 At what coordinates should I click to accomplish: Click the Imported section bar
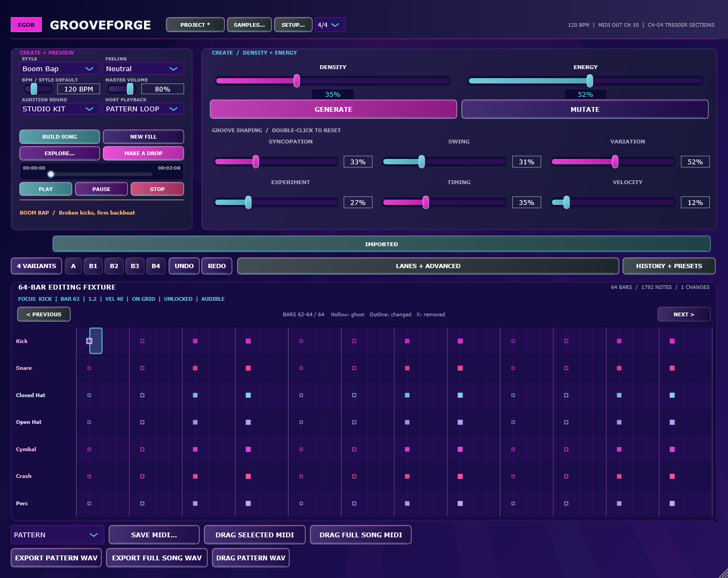point(382,244)
